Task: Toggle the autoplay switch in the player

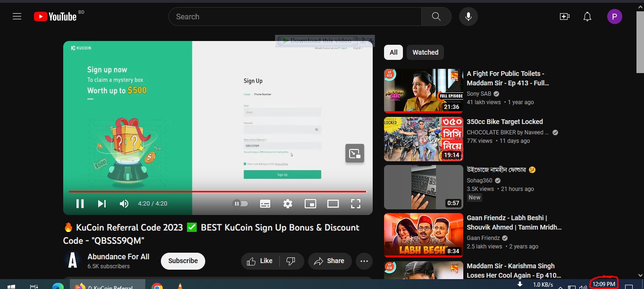Action: click(241, 204)
